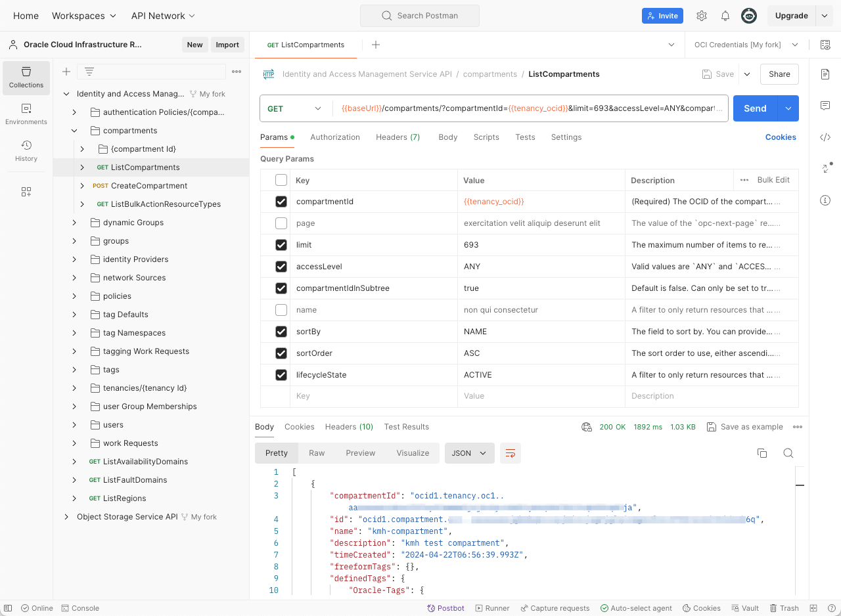Open the History sidebar panel

(x=26, y=151)
